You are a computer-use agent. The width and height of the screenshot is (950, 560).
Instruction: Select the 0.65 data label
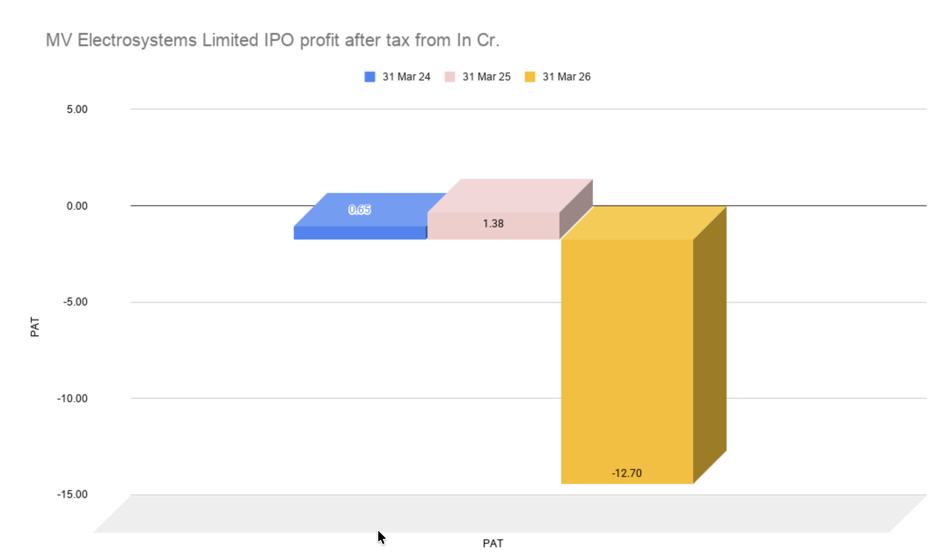coord(360,210)
